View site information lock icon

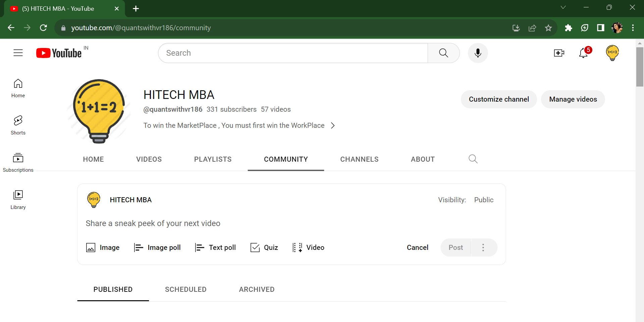63,28
